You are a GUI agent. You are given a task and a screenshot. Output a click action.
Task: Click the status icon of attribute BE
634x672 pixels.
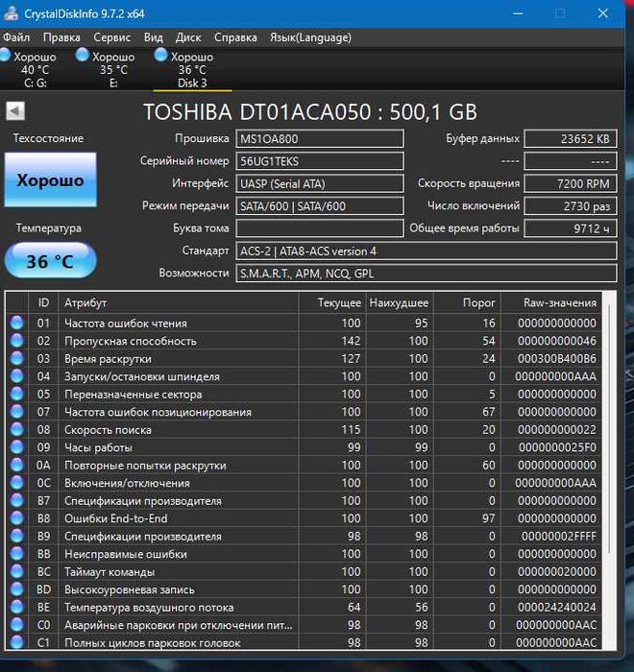point(16,608)
